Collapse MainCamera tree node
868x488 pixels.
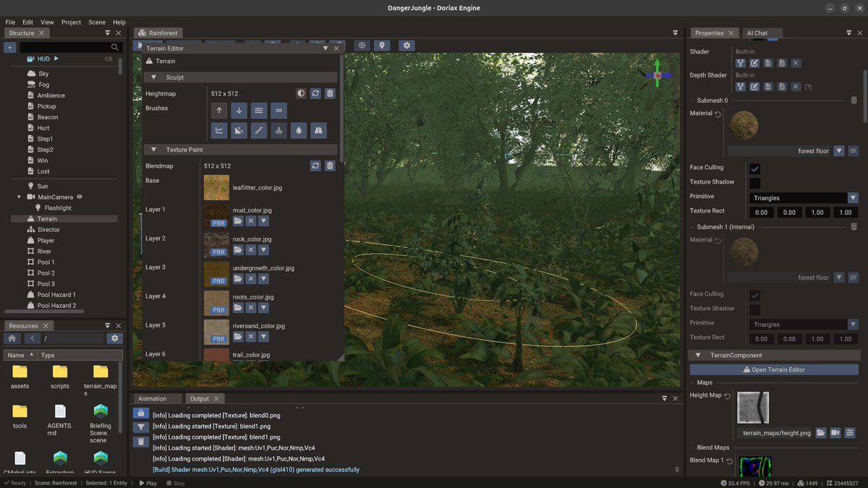pos(20,197)
